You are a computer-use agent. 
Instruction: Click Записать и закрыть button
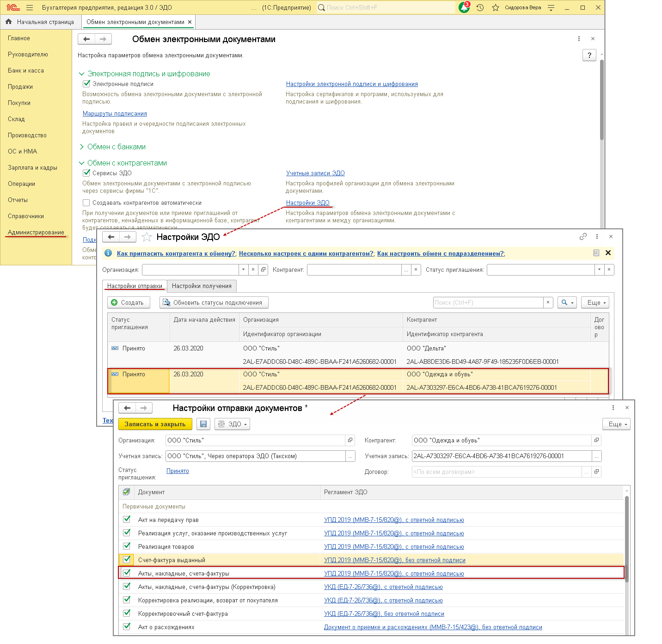point(155,424)
